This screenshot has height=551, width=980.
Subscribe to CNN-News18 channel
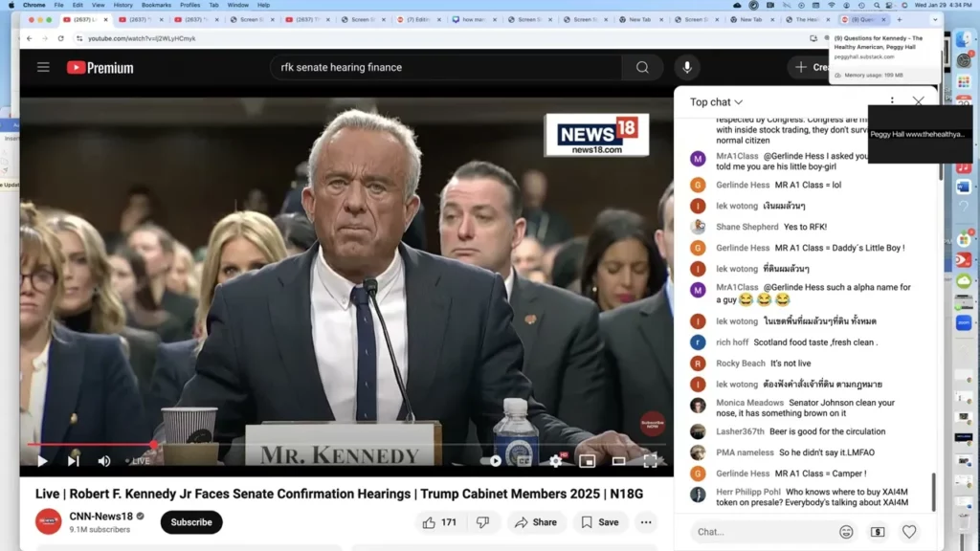[x=191, y=522]
